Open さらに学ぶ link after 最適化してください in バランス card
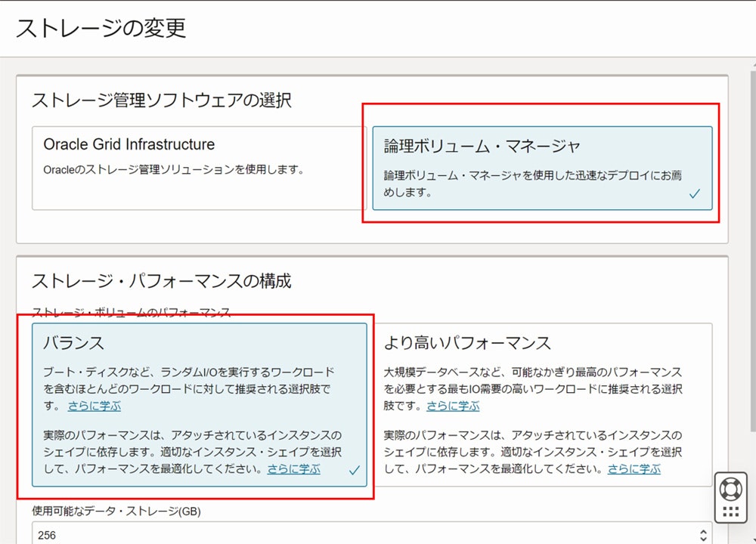The height and width of the screenshot is (544, 756). 294,469
